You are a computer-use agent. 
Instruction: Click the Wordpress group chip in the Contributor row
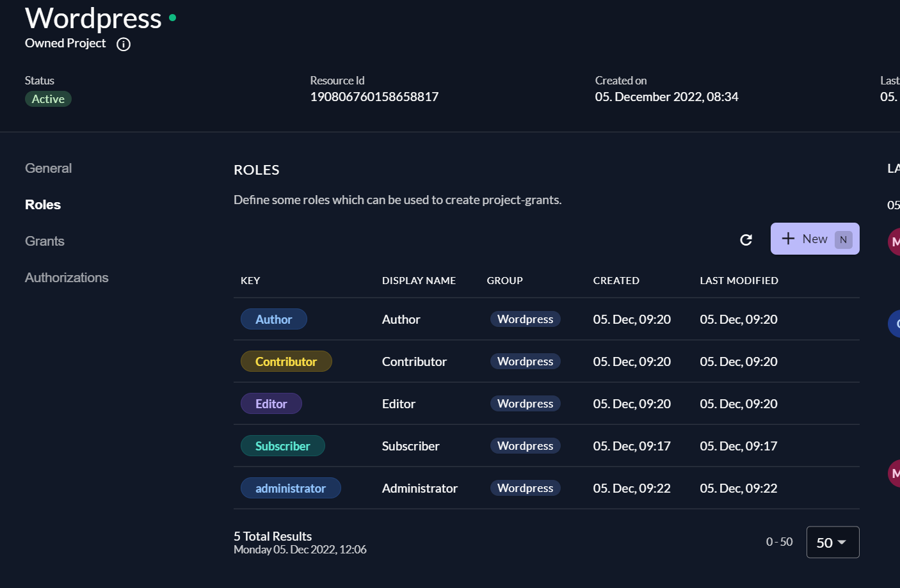click(526, 362)
